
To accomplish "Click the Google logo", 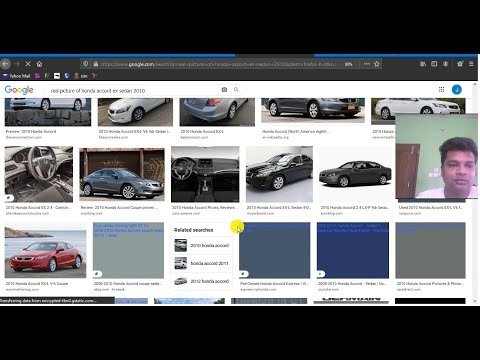I will 19,90.
